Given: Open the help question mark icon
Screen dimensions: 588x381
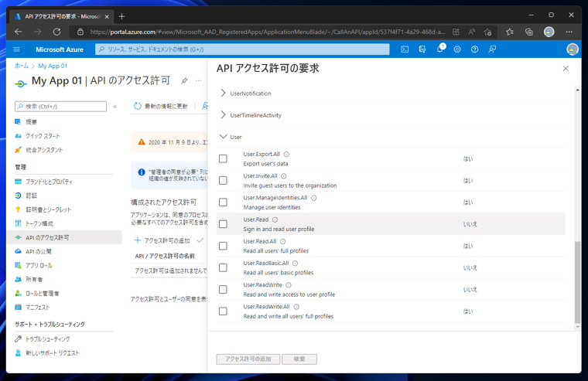Looking at the screenshot, I should 475,49.
